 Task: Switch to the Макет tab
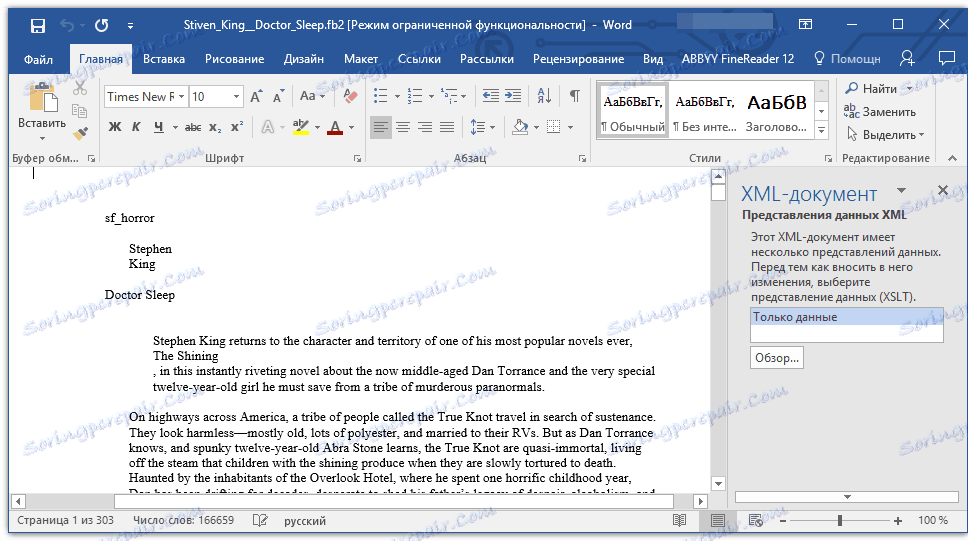point(361,59)
